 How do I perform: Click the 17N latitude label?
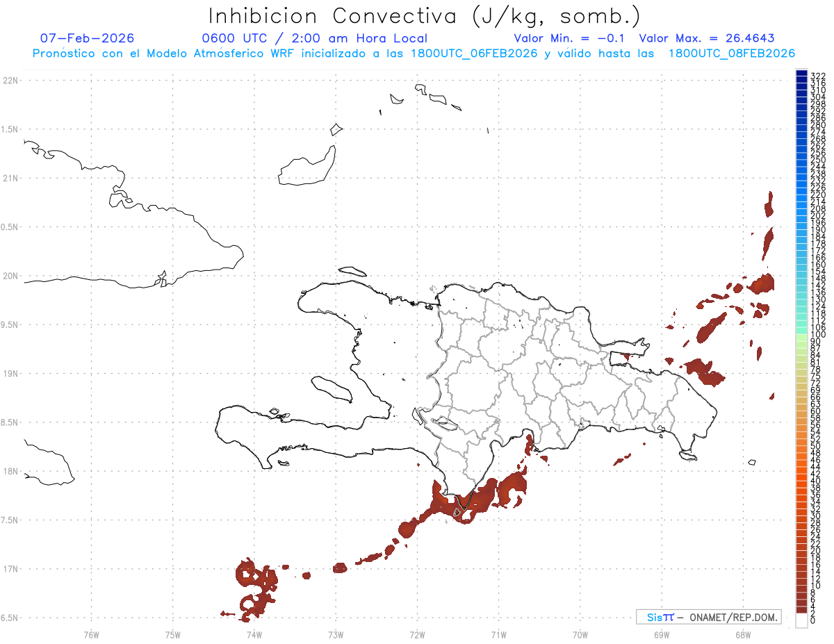point(10,569)
